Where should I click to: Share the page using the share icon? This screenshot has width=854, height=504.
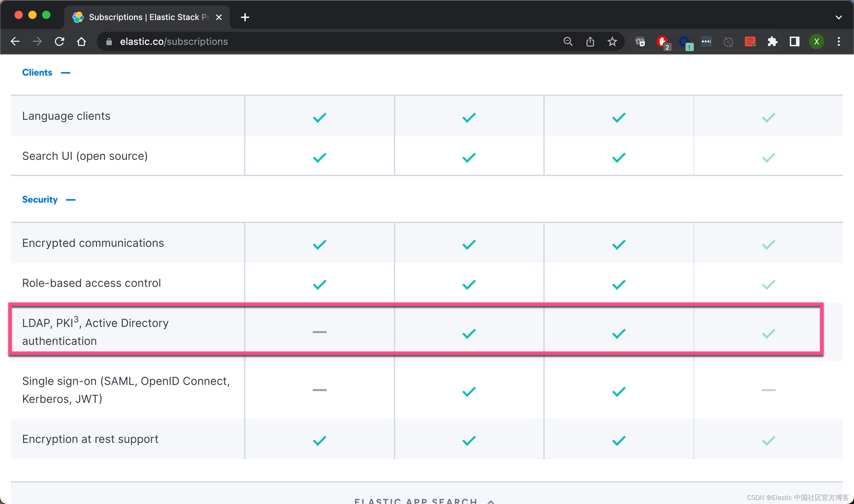coord(590,41)
